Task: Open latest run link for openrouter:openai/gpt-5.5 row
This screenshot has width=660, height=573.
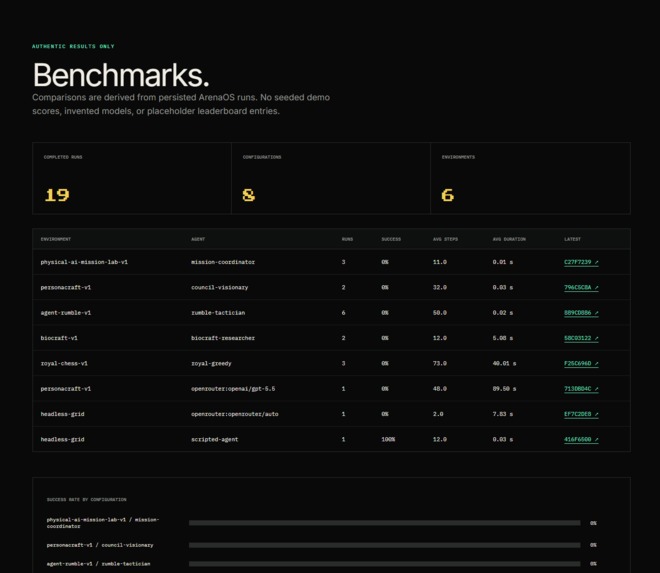Action: (x=581, y=389)
